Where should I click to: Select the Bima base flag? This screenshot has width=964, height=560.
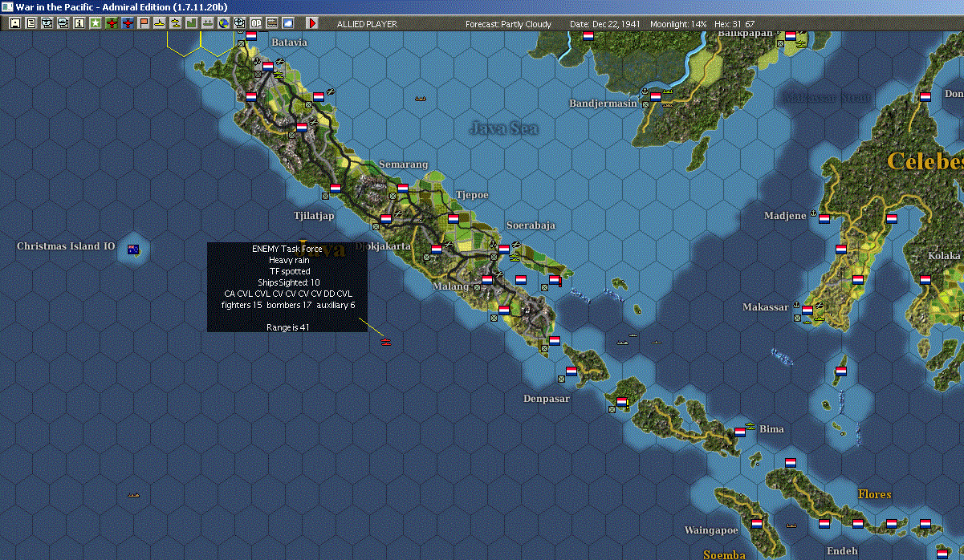coord(740,432)
